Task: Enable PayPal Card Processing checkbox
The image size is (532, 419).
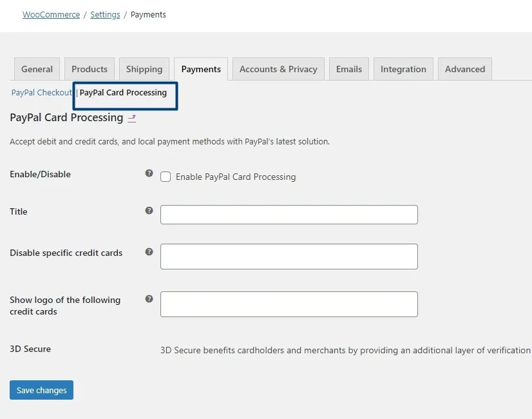Action: (x=166, y=177)
